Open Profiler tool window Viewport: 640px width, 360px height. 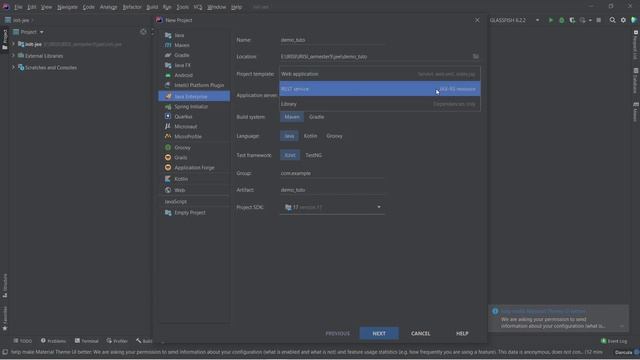pos(117,341)
